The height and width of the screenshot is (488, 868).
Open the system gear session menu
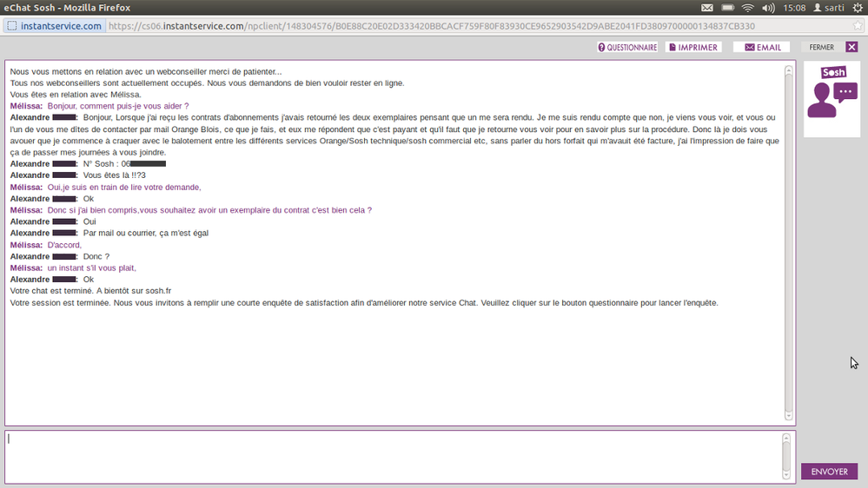click(x=858, y=8)
